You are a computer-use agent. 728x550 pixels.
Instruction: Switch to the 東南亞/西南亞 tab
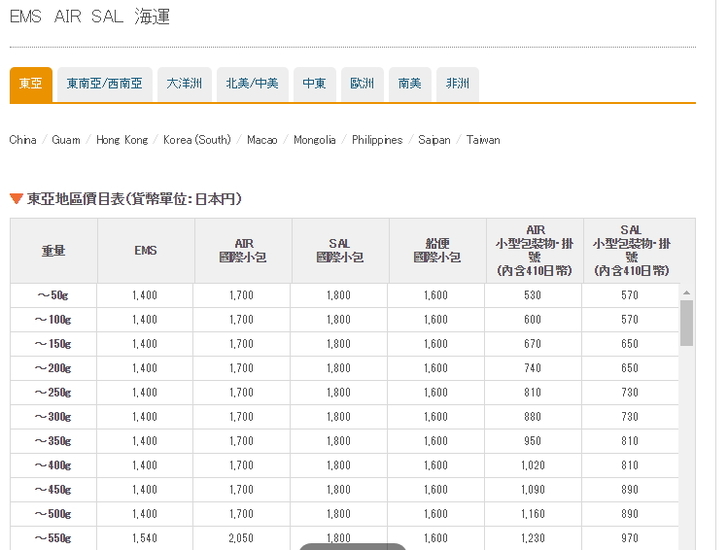click(104, 84)
